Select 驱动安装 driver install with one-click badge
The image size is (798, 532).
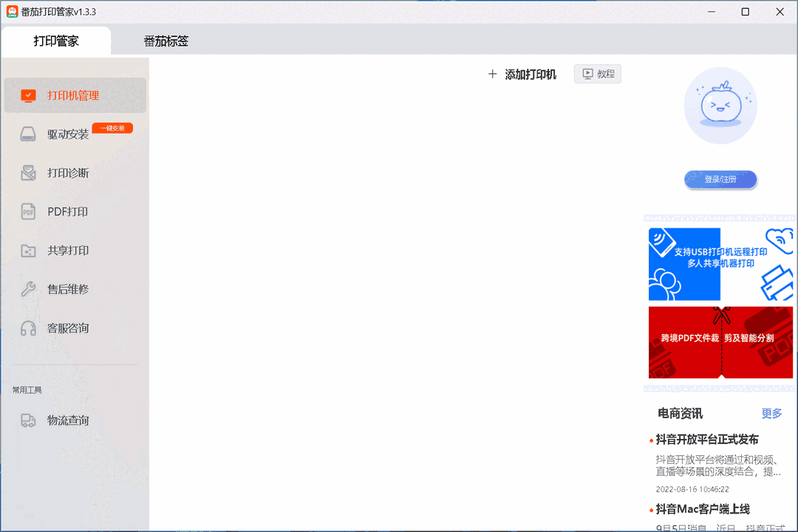pyautogui.click(x=66, y=134)
